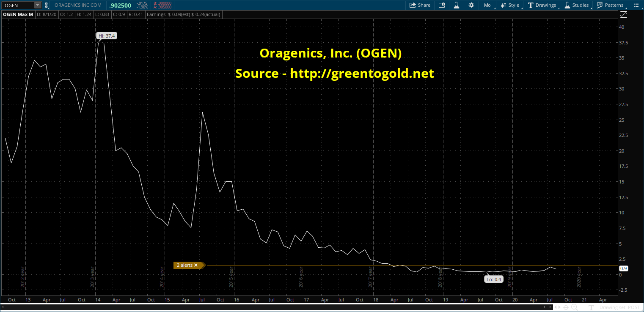Click the zoom magnifier icon

[x=574, y=308]
